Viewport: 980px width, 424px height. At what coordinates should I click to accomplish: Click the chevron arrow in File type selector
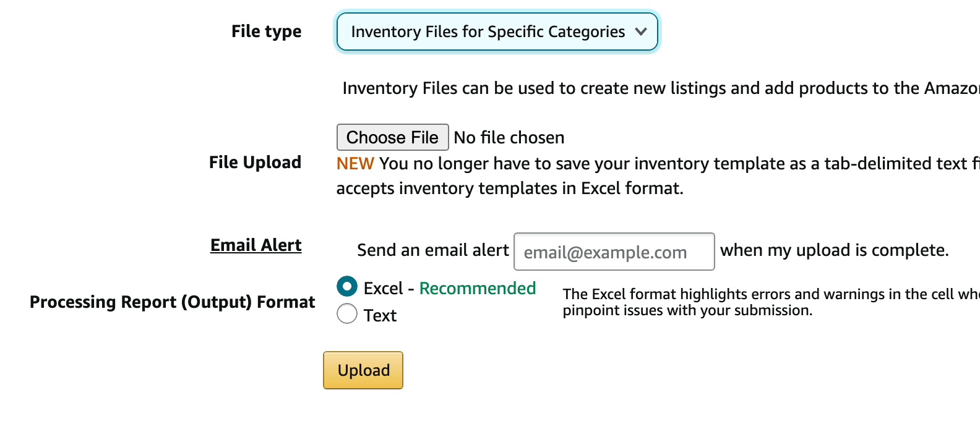click(641, 32)
